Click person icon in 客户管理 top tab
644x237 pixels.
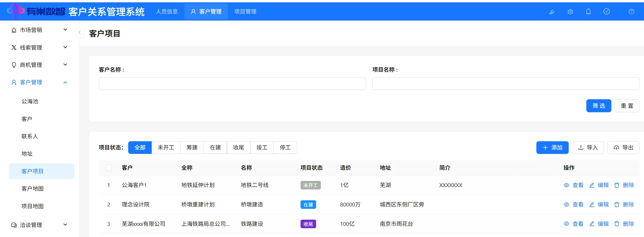point(193,12)
